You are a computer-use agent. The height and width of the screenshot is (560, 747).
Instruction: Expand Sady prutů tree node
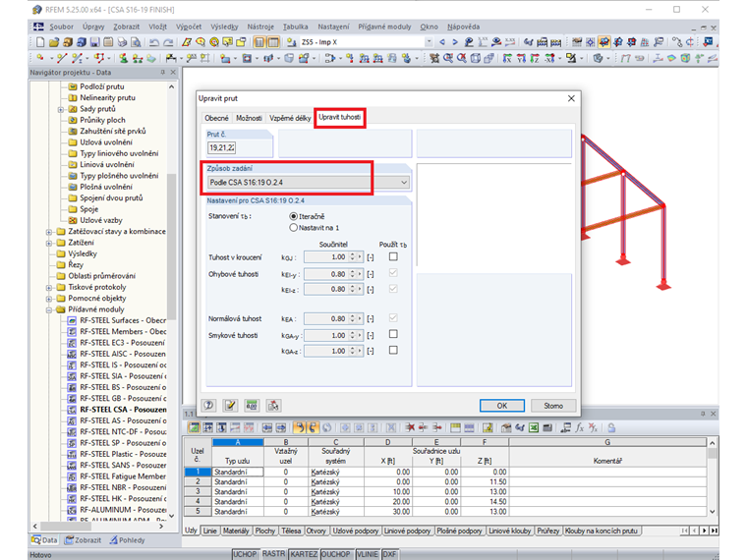coord(61,109)
